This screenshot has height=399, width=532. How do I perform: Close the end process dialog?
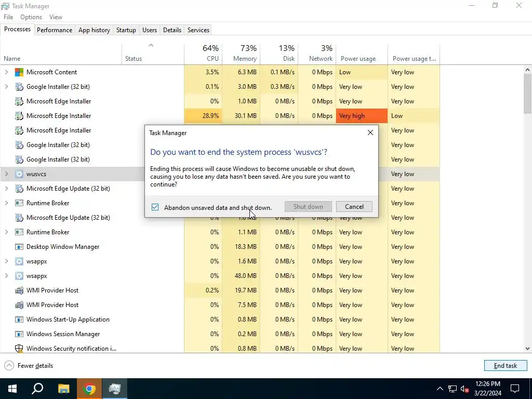tap(370, 132)
